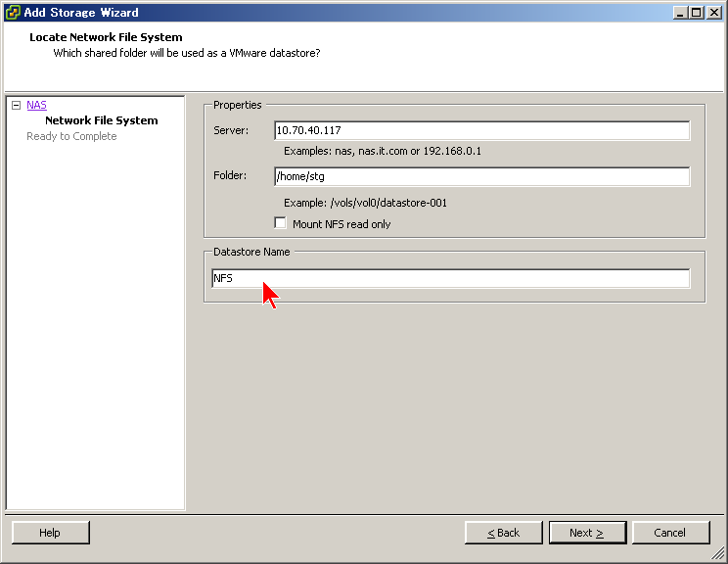This screenshot has width=728, height=564.
Task: Focus the Server address field
Action: pyautogui.click(x=482, y=130)
